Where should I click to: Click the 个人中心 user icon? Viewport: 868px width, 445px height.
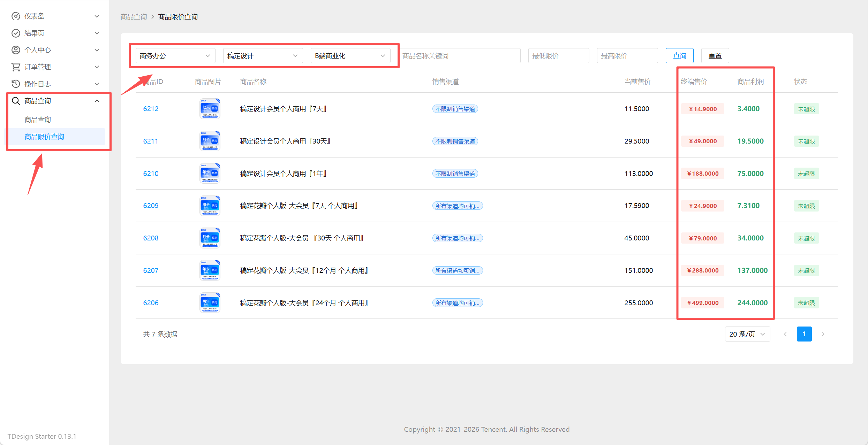[16, 50]
